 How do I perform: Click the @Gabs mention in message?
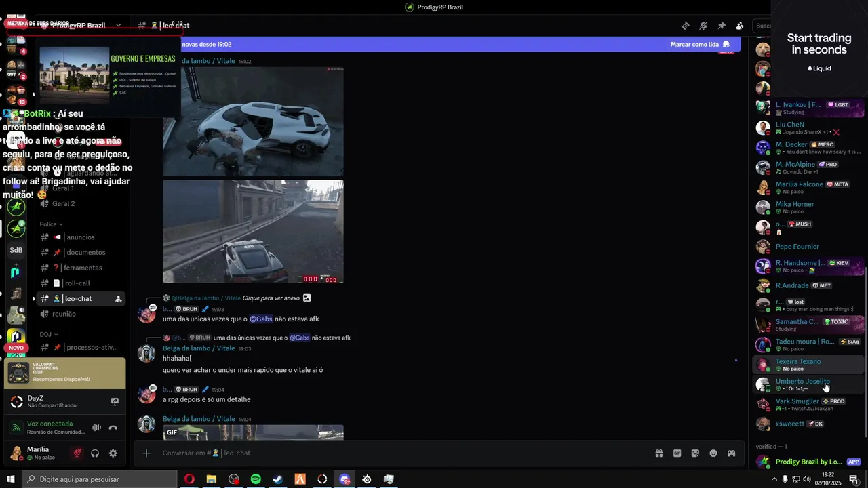260,319
